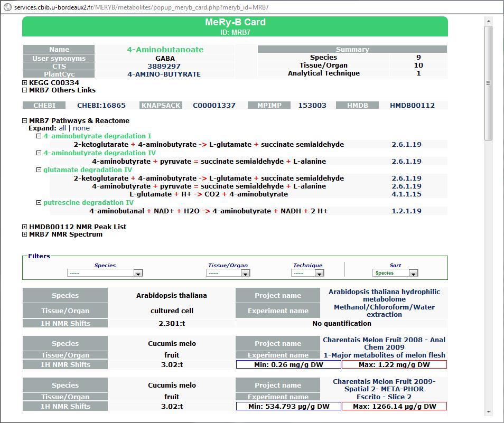Click the NMR shift value '2.301:t'
The image size is (504, 423).
point(172,323)
